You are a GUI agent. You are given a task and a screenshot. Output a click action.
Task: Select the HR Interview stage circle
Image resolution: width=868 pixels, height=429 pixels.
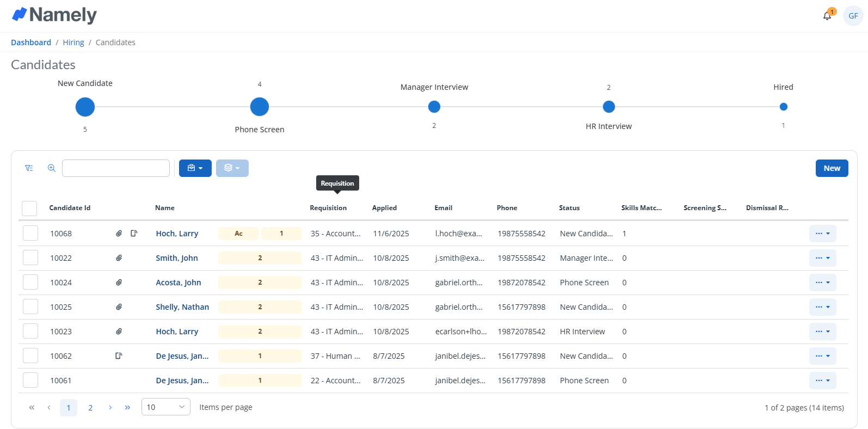[608, 107]
